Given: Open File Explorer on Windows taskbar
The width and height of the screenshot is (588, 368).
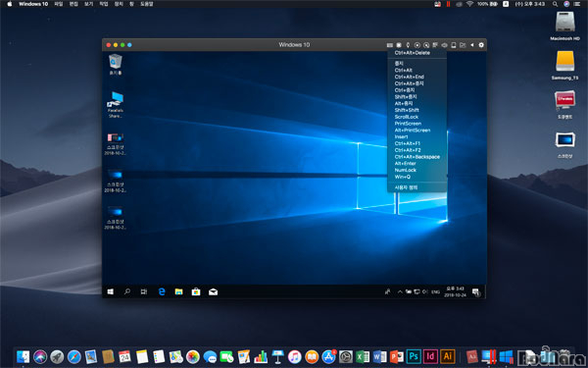Looking at the screenshot, I should pos(179,291).
